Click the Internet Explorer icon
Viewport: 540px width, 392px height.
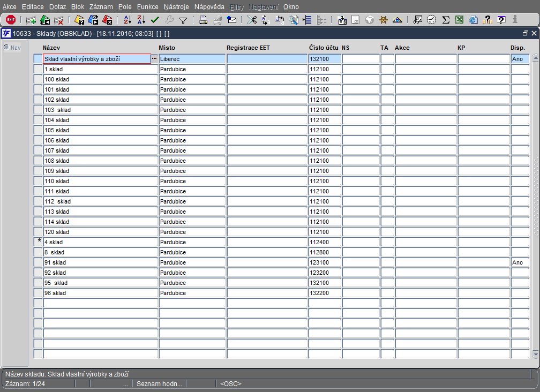pyautogui.click(x=474, y=20)
